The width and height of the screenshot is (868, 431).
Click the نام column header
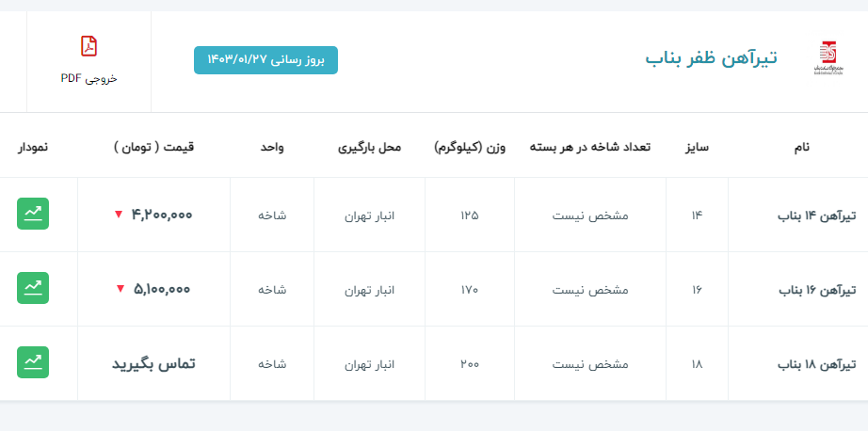point(801,147)
